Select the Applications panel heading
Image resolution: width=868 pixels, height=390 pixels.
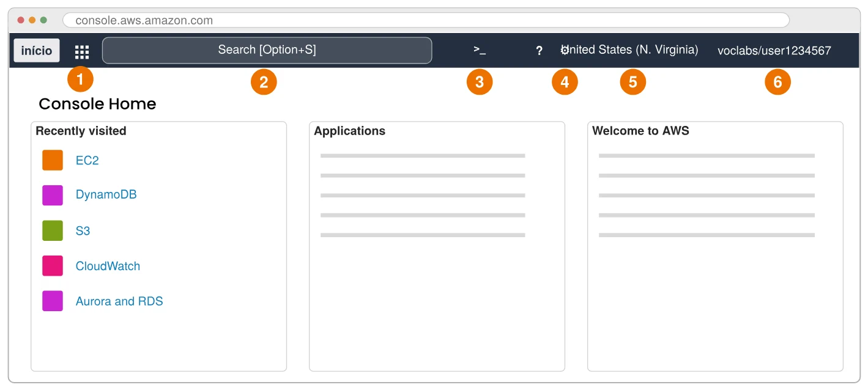click(x=350, y=131)
